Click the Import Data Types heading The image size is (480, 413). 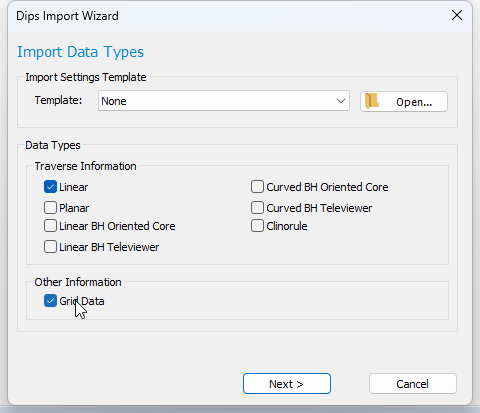[81, 52]
